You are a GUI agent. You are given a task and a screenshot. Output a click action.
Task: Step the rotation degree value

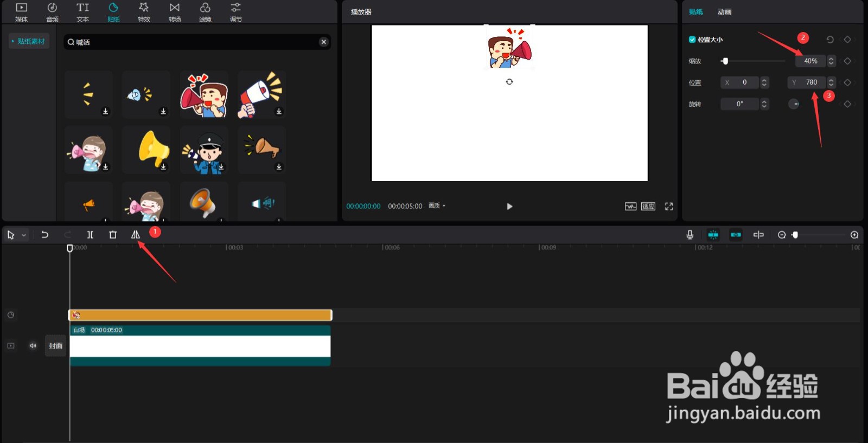point(764,104)
